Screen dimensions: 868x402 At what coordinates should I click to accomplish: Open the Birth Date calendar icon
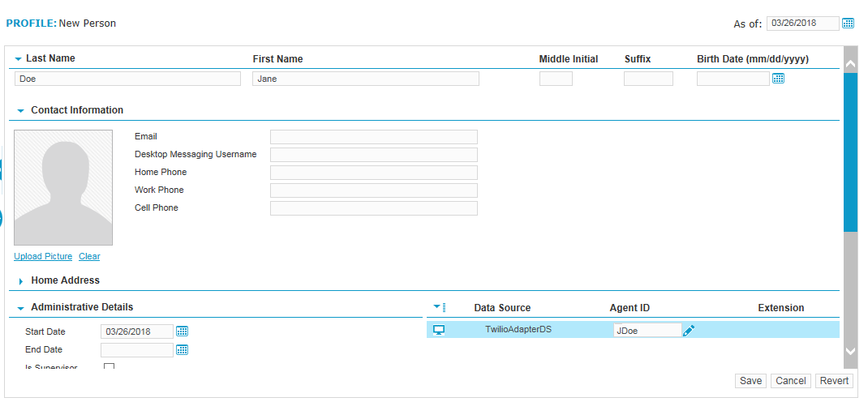[778, 79]
